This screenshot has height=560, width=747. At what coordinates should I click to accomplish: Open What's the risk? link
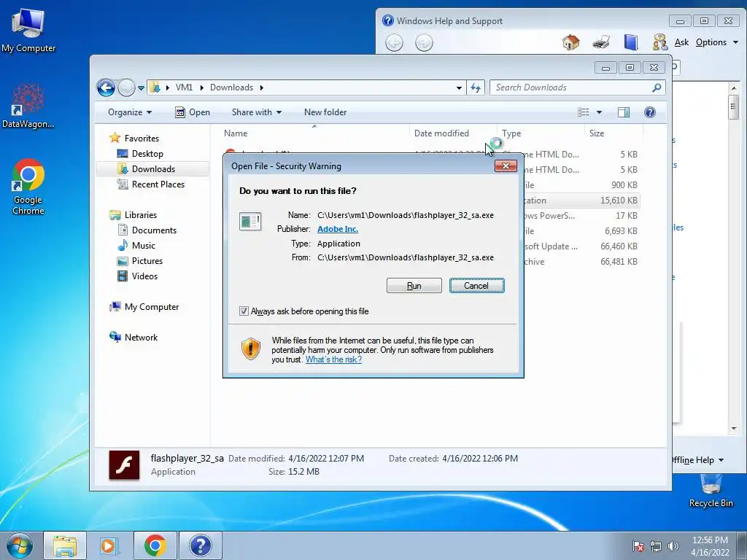pyautogui.click(x=333, y=359)
